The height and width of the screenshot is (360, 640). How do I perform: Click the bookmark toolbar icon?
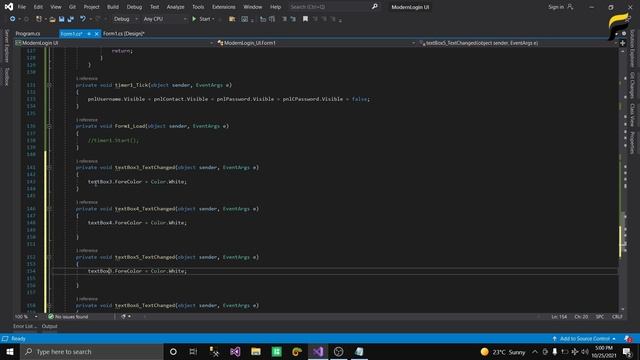click(305, 19)
